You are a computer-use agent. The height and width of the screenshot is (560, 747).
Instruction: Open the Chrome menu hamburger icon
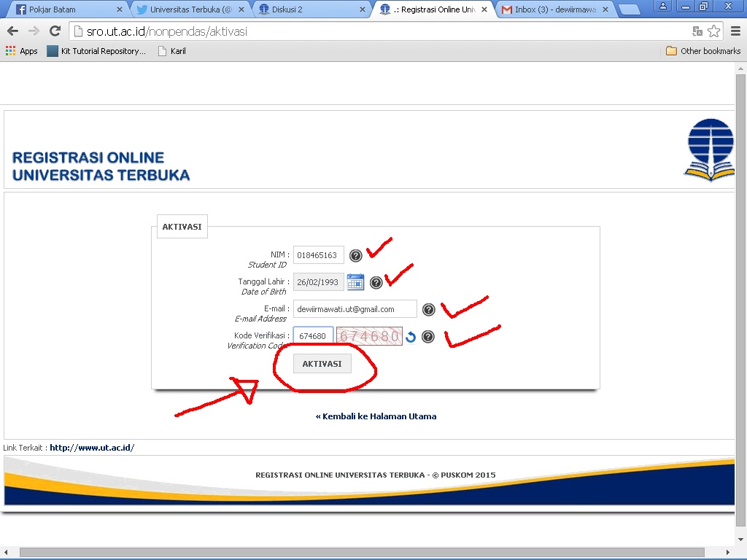pyautogui.click(x=735, y=31)
